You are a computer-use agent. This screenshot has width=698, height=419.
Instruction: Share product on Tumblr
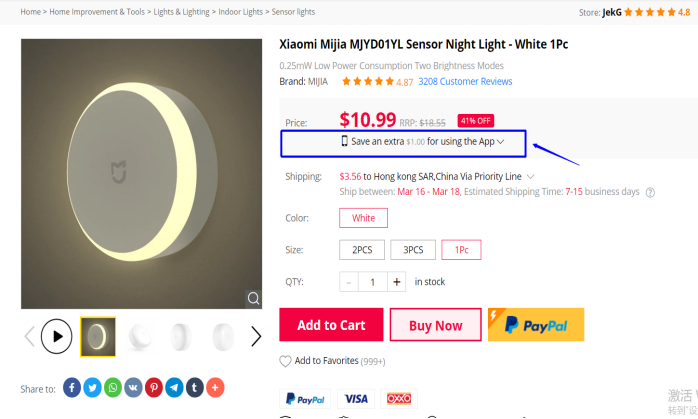coord(195,387)
